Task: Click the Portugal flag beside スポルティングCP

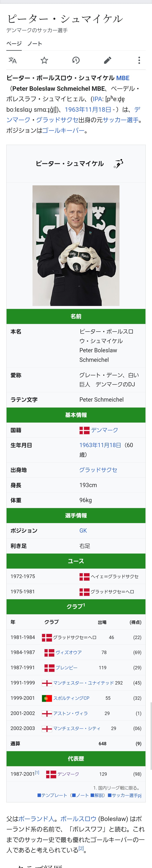Action: [47, 698]
